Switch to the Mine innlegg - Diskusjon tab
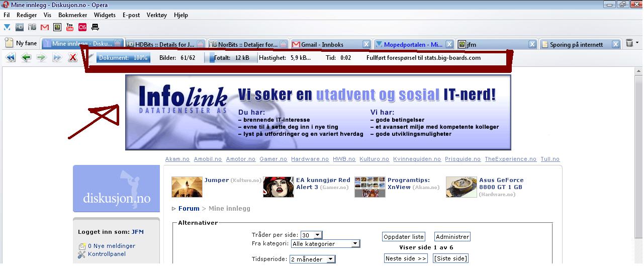Image resolution: width=644 pixels, height=267 pixels. (82, 44)
